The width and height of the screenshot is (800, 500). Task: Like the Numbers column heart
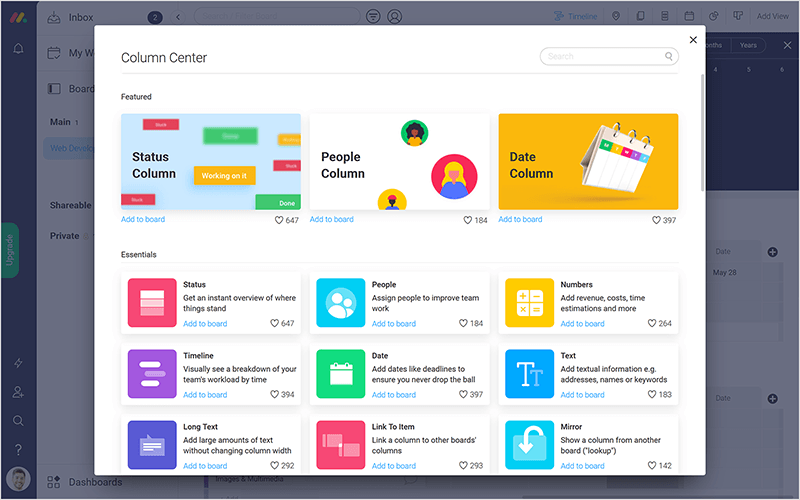pos(652,323)
